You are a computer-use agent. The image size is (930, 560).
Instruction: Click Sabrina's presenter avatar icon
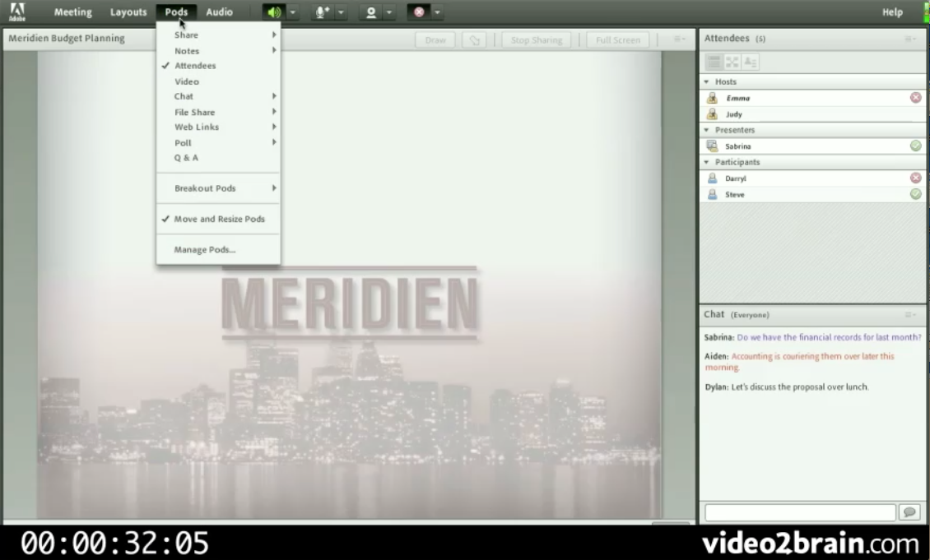click(x=713, y=146)
